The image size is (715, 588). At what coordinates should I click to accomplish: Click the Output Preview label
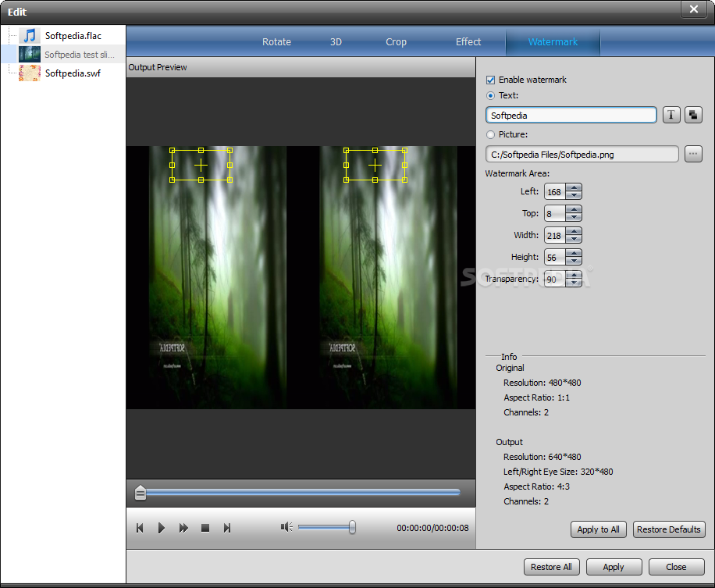pos(158,67)
